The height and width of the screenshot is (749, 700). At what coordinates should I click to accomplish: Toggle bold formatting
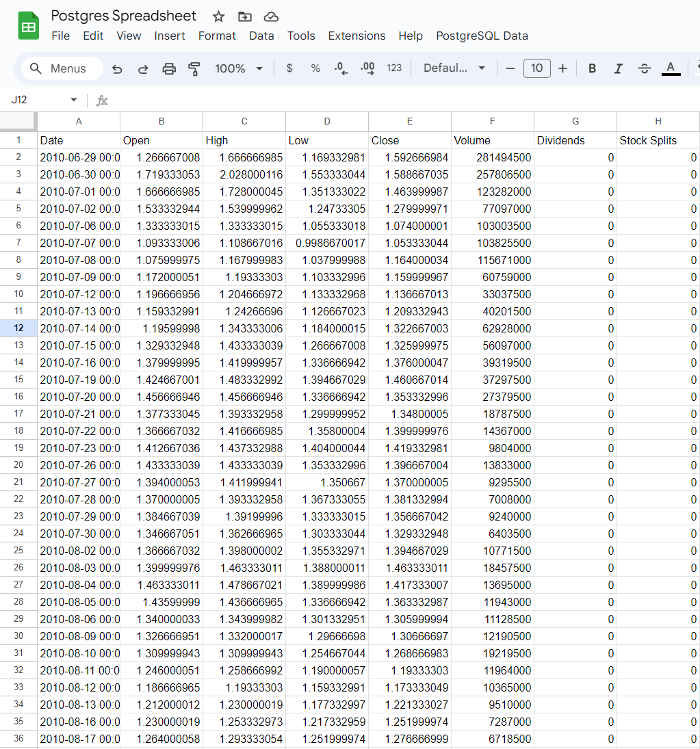point(591,68)
